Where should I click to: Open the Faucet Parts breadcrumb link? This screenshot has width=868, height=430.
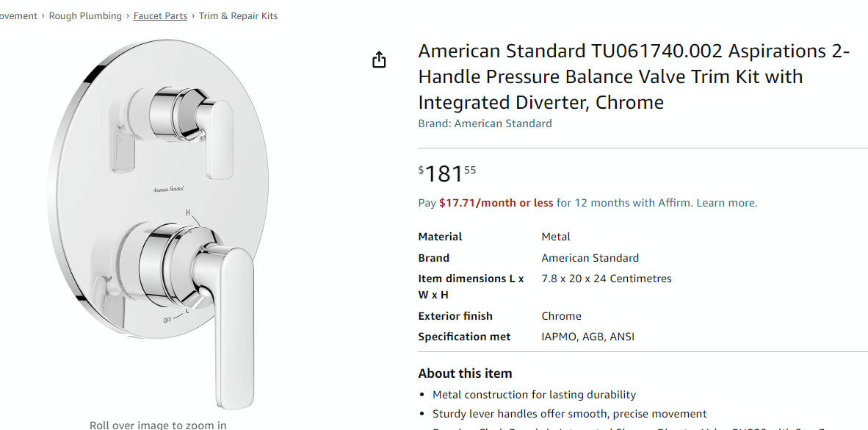click(160, 16)
